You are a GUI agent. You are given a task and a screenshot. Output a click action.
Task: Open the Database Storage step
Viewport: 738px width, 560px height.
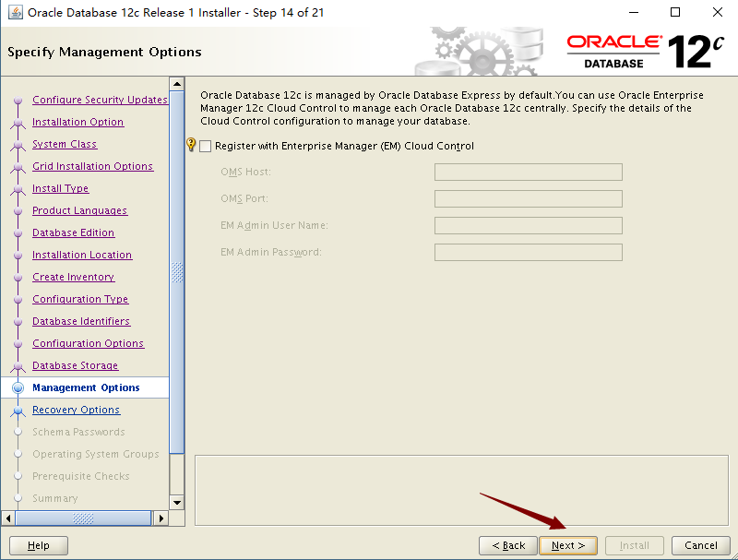(76, 365)
